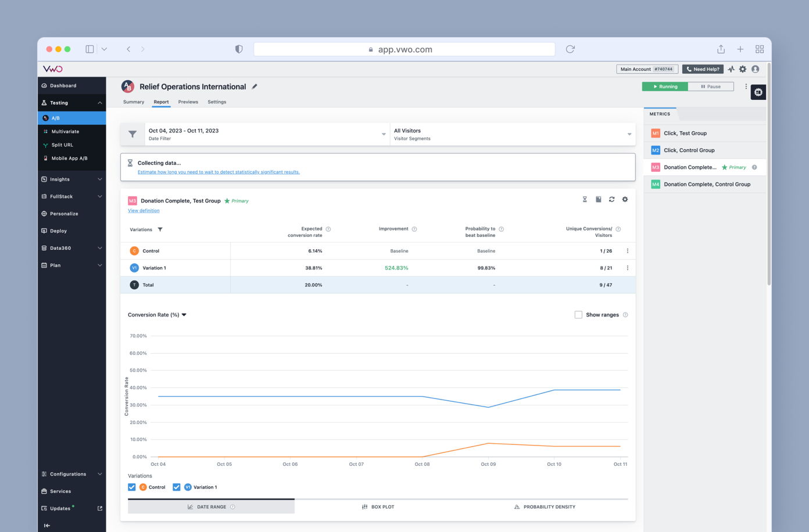Open metric settings gear in report card
This screenshot has width=809, height=532.
coord(625,199)
